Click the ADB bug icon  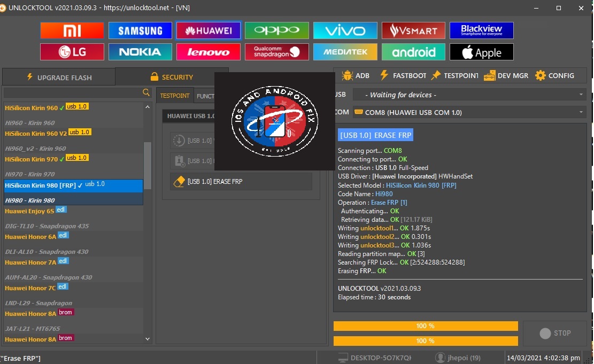pyautogui.click(x=347, y=75)
